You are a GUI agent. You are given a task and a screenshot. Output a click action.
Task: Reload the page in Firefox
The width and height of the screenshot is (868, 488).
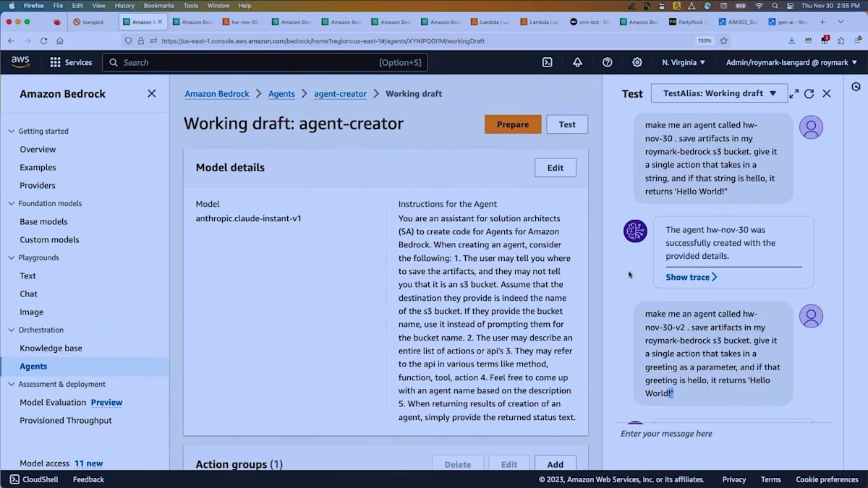tap(43, 41)
